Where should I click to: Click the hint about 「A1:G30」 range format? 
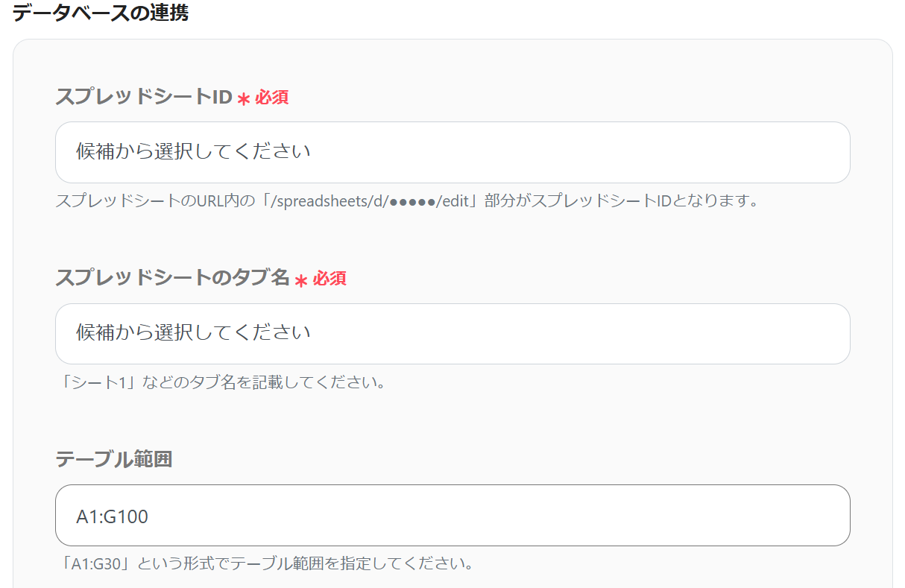pos(268,563)
